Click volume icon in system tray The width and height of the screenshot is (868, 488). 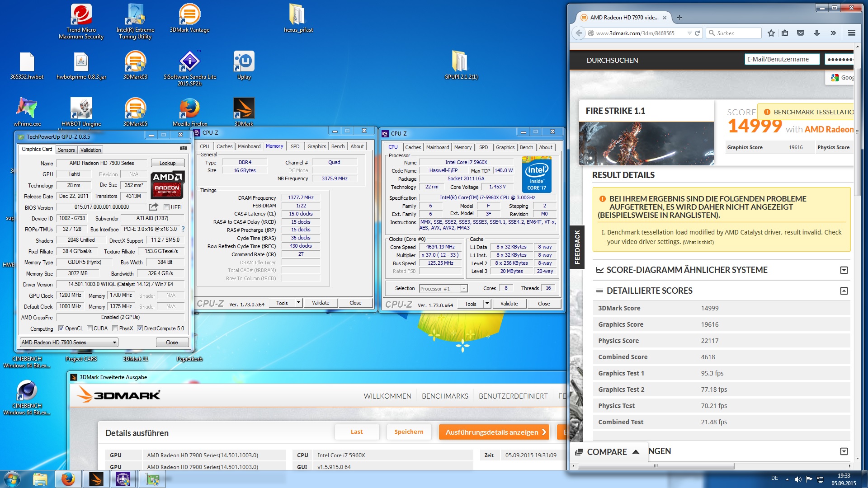coord(798,479)
